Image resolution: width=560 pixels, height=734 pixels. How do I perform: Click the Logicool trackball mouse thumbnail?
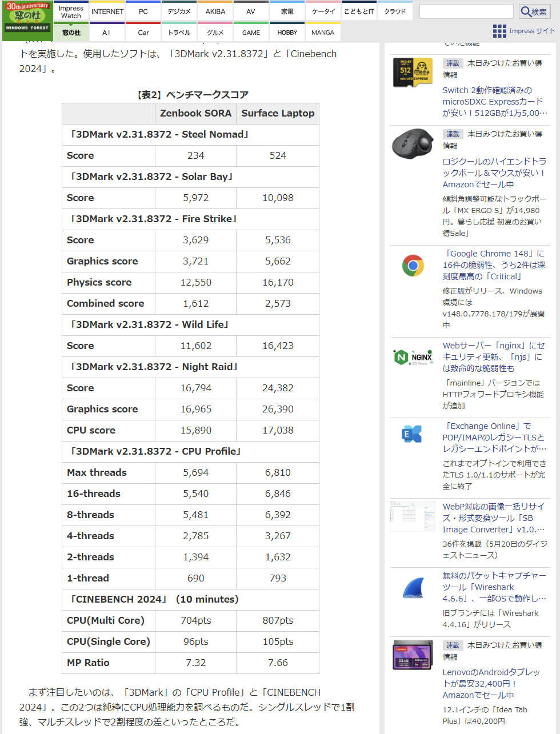point(413,143)
